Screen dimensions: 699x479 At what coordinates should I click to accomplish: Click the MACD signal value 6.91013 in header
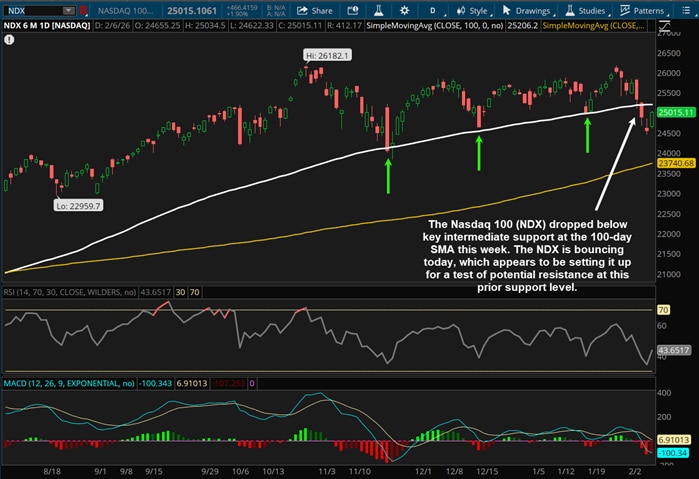click(x=192, y=383)
